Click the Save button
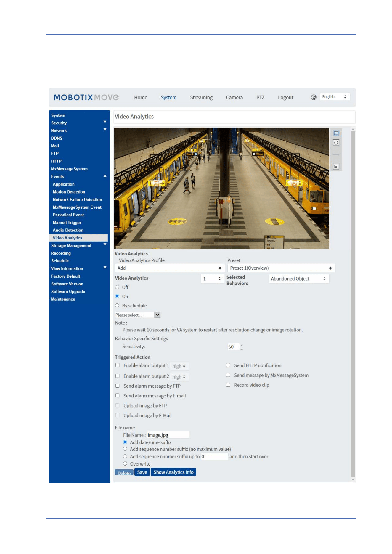Screen dimensions: 392x554 tap(142, 472)
